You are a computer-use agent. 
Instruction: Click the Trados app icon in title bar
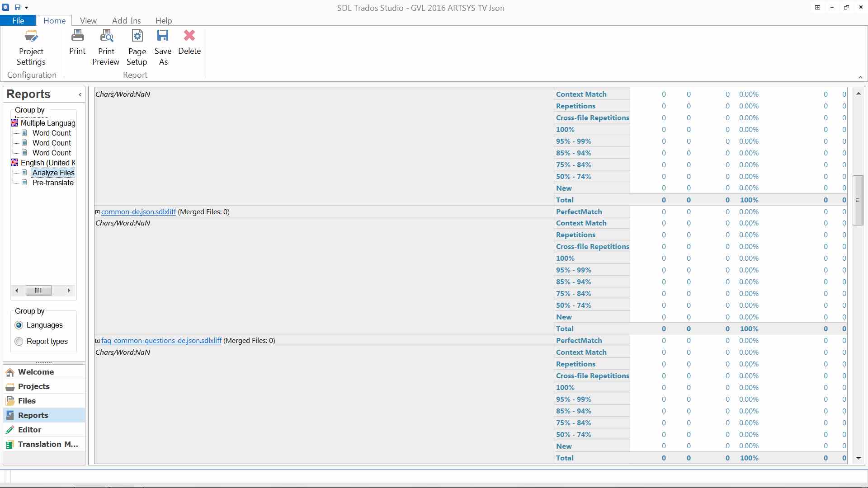click(x=5, y=7)
